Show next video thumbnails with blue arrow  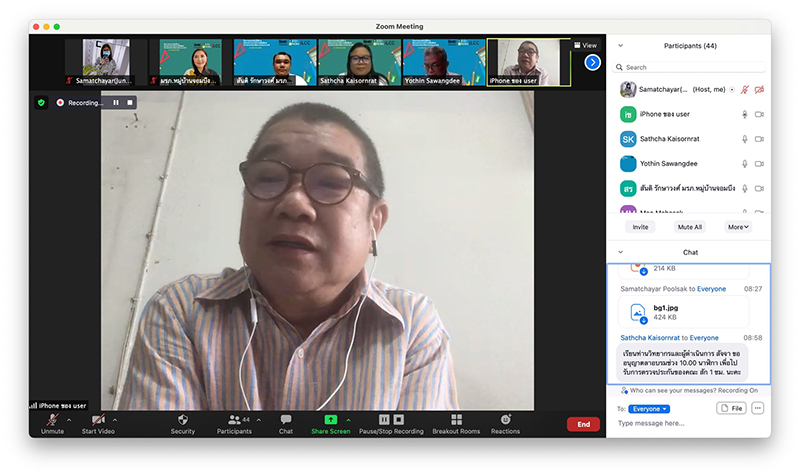592,62
